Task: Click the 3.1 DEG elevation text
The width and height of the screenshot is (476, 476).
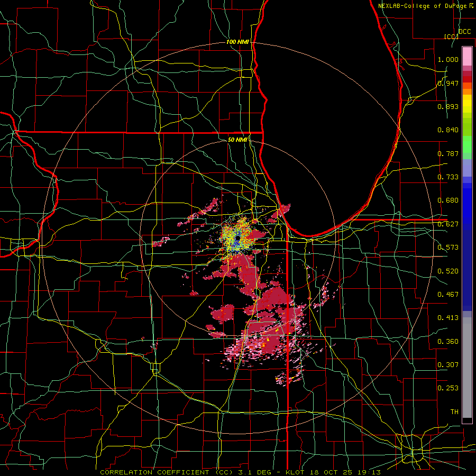Action: coord(254,472)
